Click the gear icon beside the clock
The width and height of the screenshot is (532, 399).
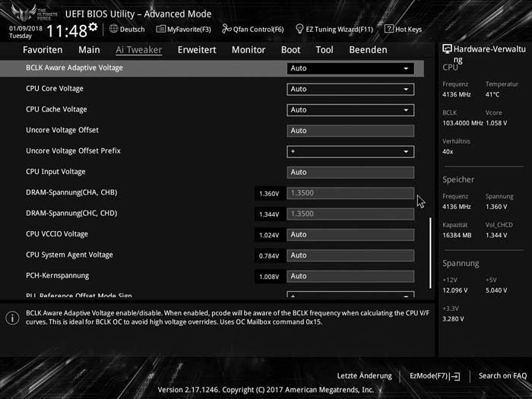pyautogui.click(x=93, y=27)
